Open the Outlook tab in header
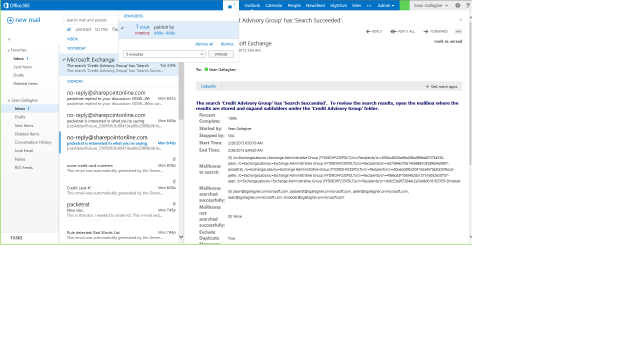Viewport: 640px width, 360px height. (252, 6)
